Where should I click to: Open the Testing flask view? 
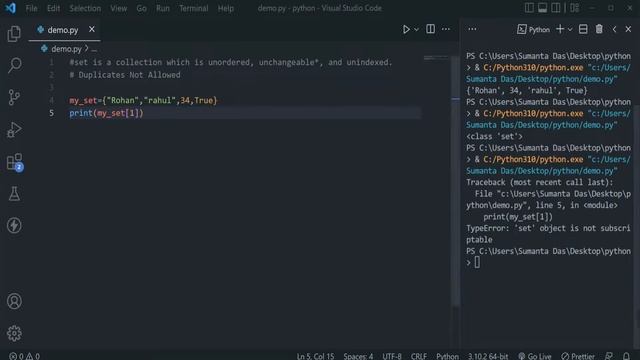[x=14, y=194]
